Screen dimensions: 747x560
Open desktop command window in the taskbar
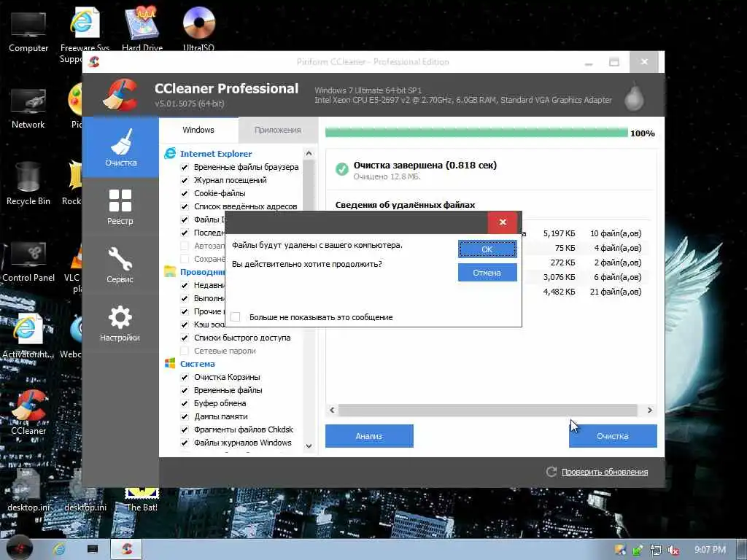(93, 549)
